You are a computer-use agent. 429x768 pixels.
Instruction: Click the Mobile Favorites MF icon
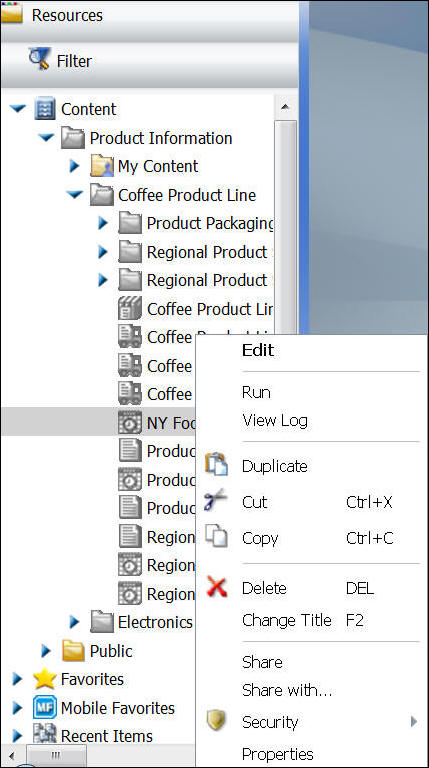pyautogui.click(x=45, y=707)
